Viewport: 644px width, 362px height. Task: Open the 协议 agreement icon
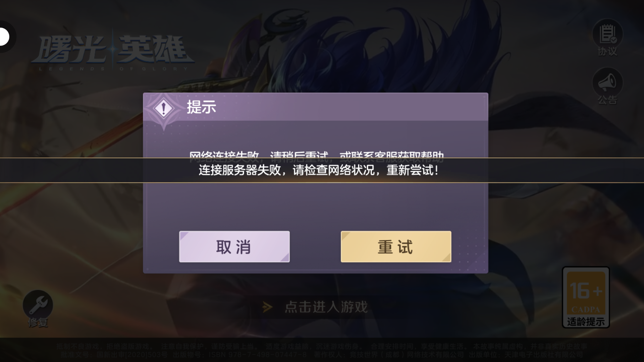coord(607,34)
